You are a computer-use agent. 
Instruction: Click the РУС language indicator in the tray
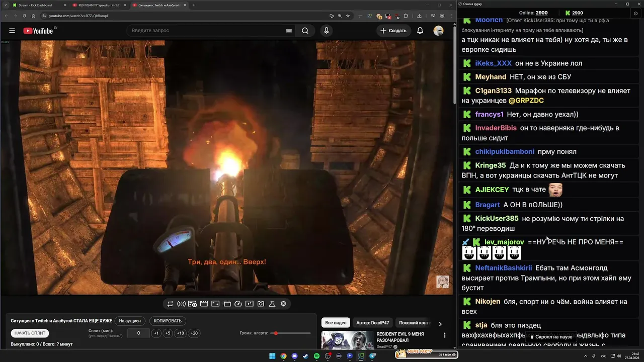(604, 356)
